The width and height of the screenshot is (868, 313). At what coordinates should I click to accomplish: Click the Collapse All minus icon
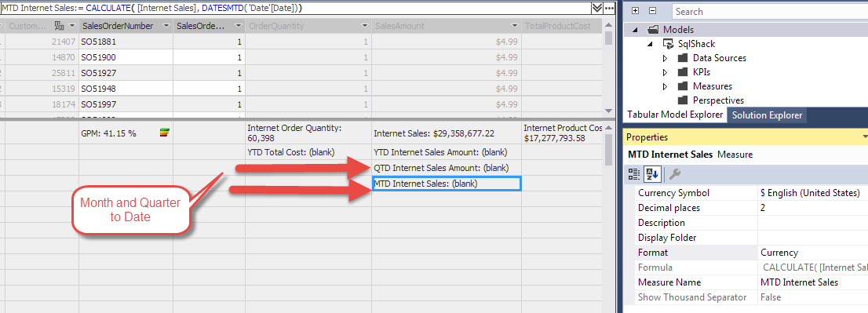coord(652,11)
